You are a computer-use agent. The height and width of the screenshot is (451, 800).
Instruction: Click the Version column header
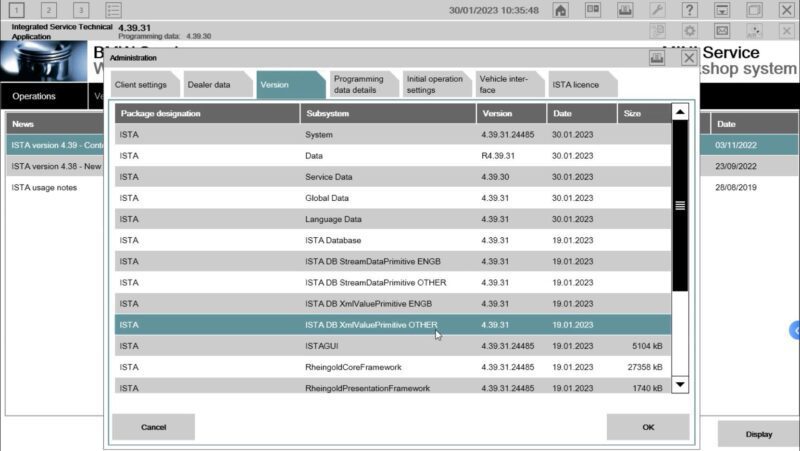(x=511, y=113)
